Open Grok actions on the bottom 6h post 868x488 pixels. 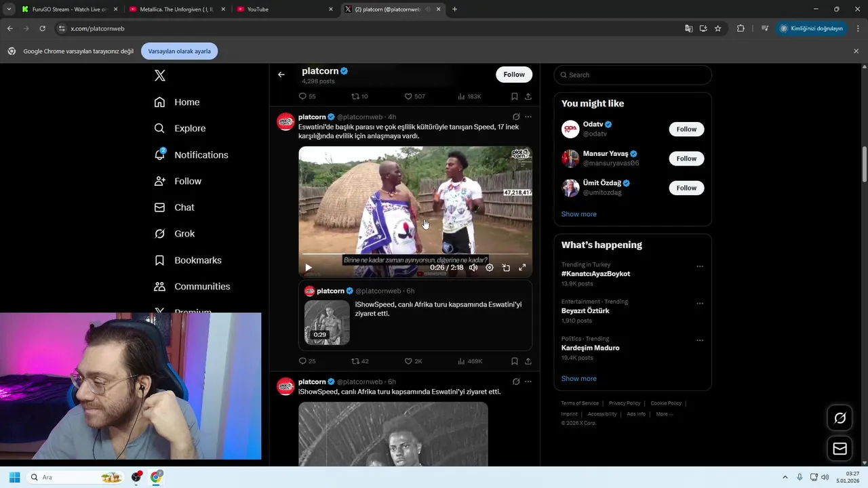point(516,382)
